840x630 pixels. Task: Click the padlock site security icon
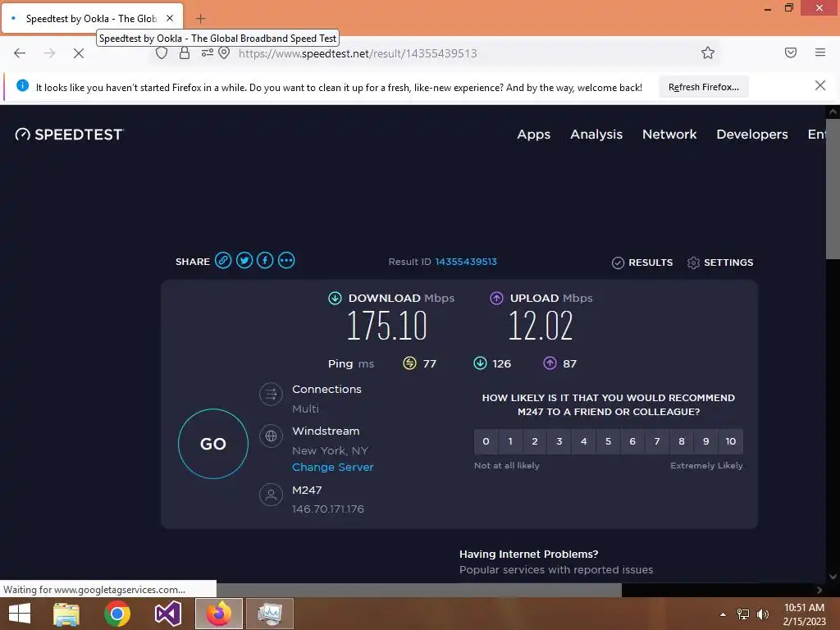(185, 53)
